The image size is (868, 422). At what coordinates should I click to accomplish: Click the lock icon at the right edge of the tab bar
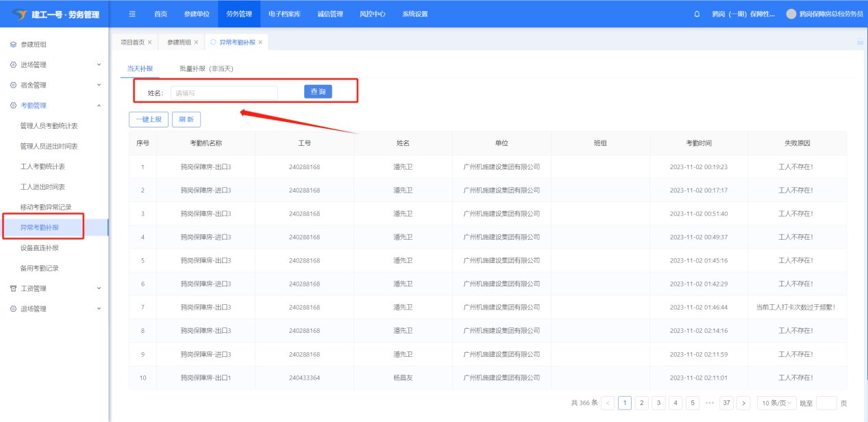860,42
